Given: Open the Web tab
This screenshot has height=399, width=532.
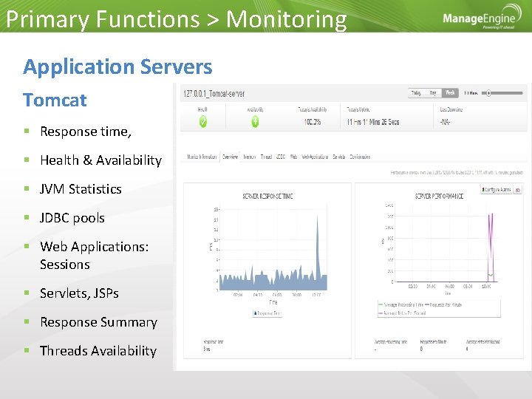Looking at the screenshot, I should [x=293, y=157].
